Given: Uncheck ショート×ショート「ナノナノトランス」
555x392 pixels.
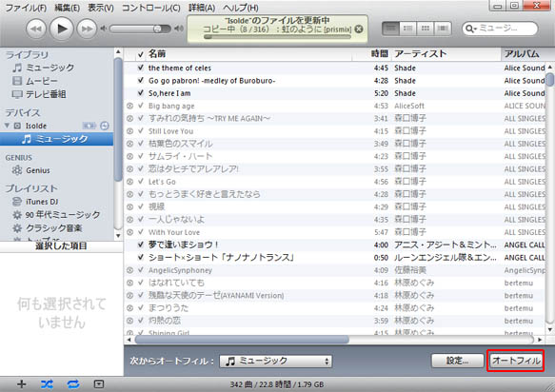Looking at the screenshot, I should click(x=141, y=257).
